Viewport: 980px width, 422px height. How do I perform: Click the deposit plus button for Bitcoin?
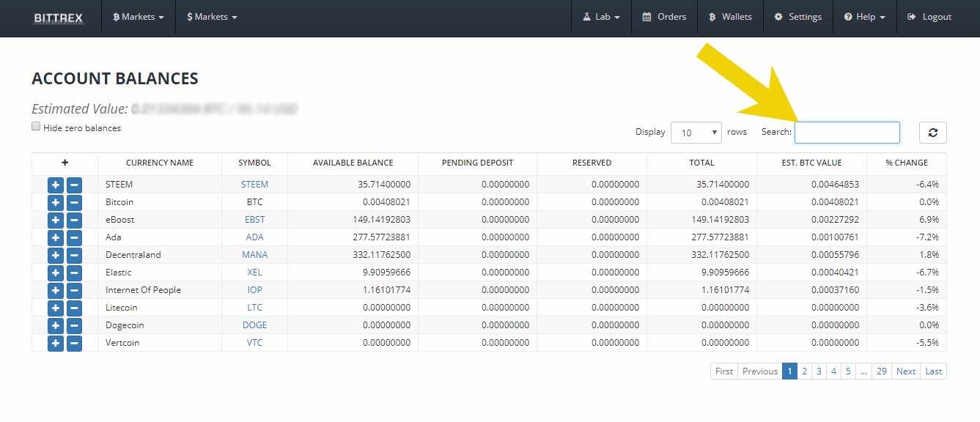(56, 202)
